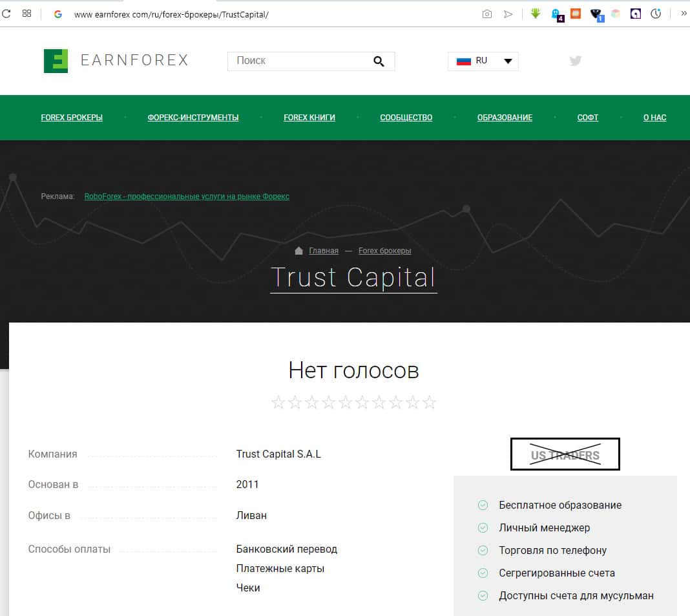Click the Способы оплаты label
The height and width of the screenshot is (616, 690).
tap(69, 549)
